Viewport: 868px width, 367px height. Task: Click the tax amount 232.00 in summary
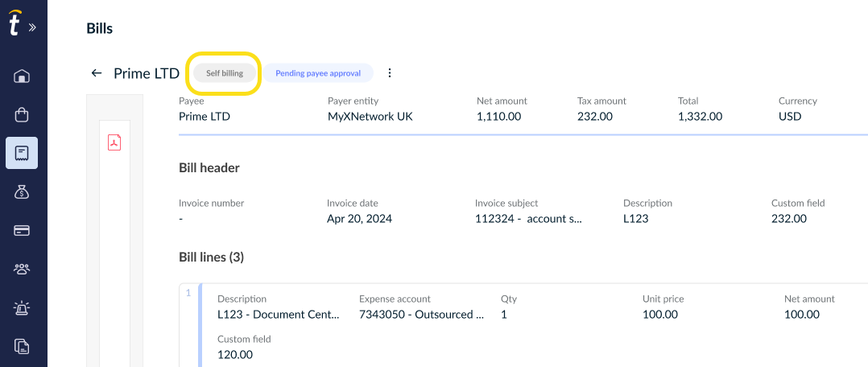tap(595, 117)
